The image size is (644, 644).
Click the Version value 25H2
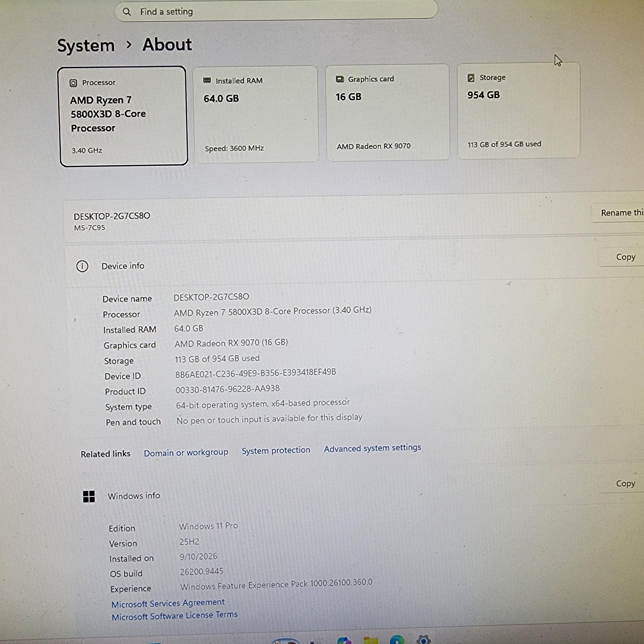pyautogui.click(x=189, y=542)
